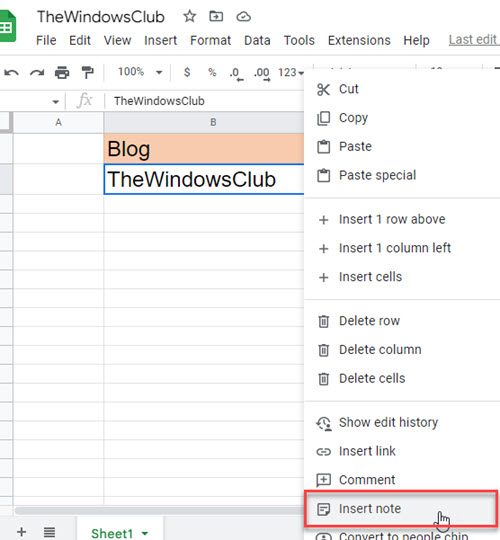Open the zoom 100% dropdown
This screenshot has width=500, height=540.
click(x=140, y=72)
